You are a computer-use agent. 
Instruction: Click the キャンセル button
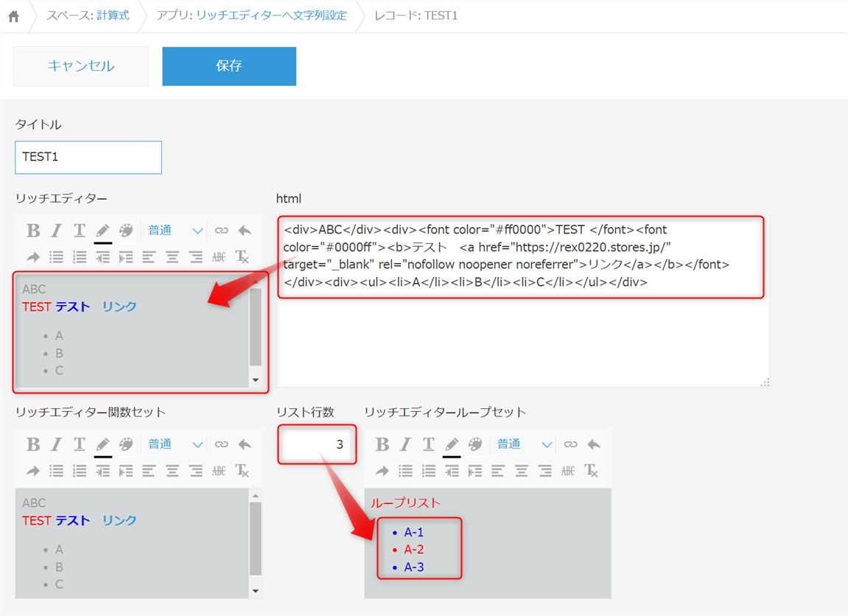coord(81,66)
